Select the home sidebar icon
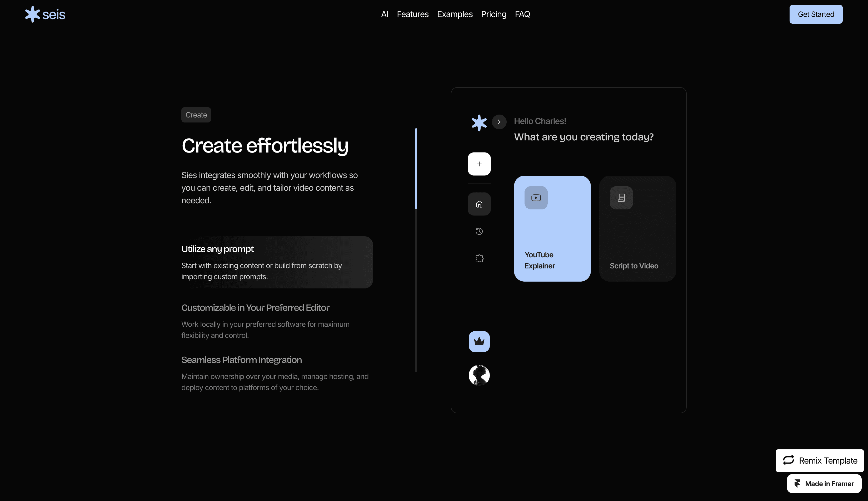 click(x=479, y=204)
